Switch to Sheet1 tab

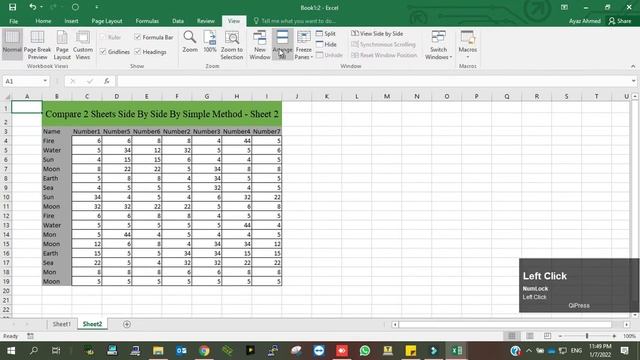62,324
